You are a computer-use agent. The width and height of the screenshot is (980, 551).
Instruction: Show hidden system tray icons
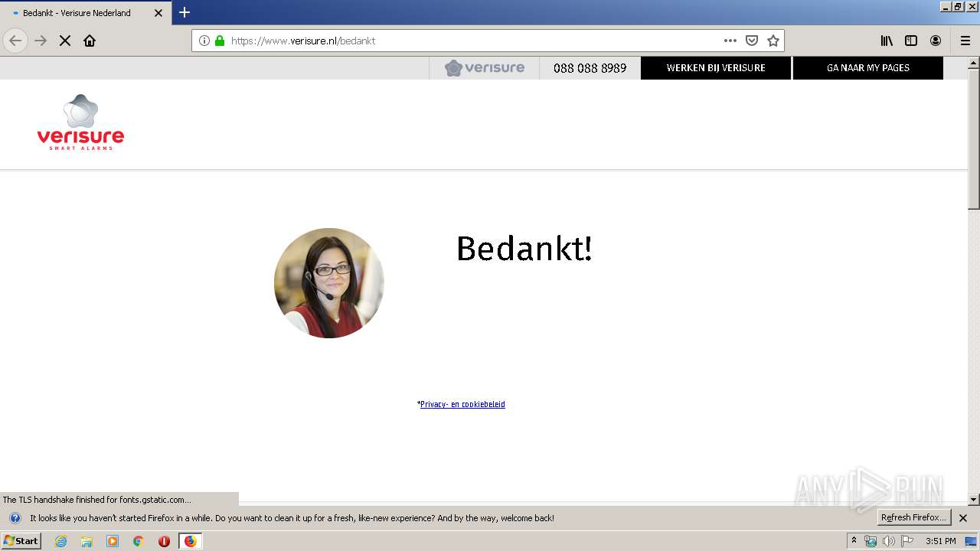854,541
